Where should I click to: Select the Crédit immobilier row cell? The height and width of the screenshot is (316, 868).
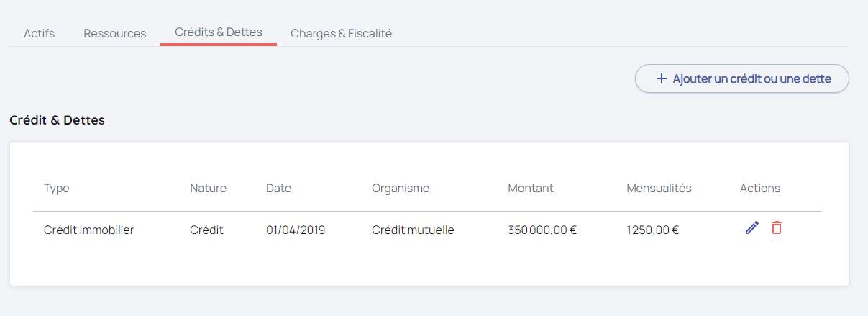[88, 230]
